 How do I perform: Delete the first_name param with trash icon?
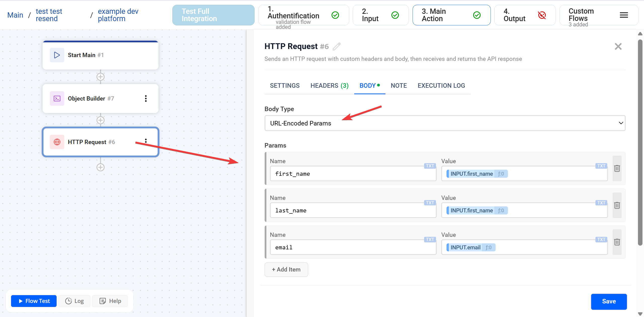pos(617,169)
